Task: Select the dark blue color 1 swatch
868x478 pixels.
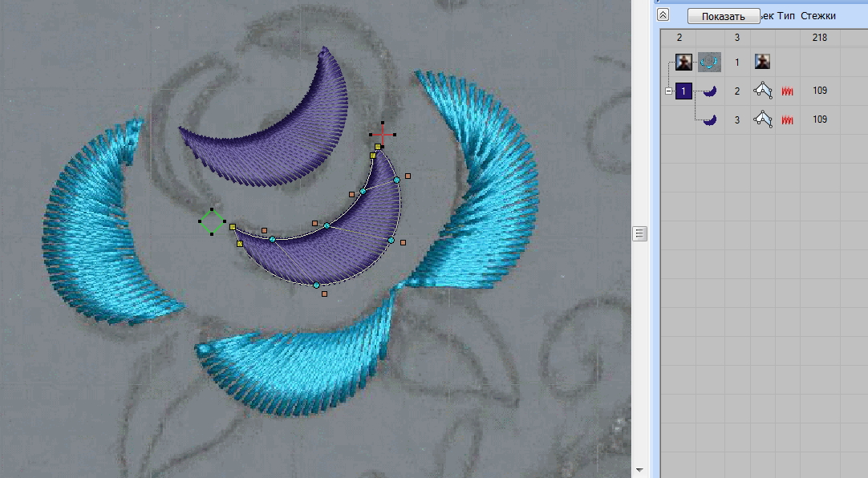Action: (683, 91)
